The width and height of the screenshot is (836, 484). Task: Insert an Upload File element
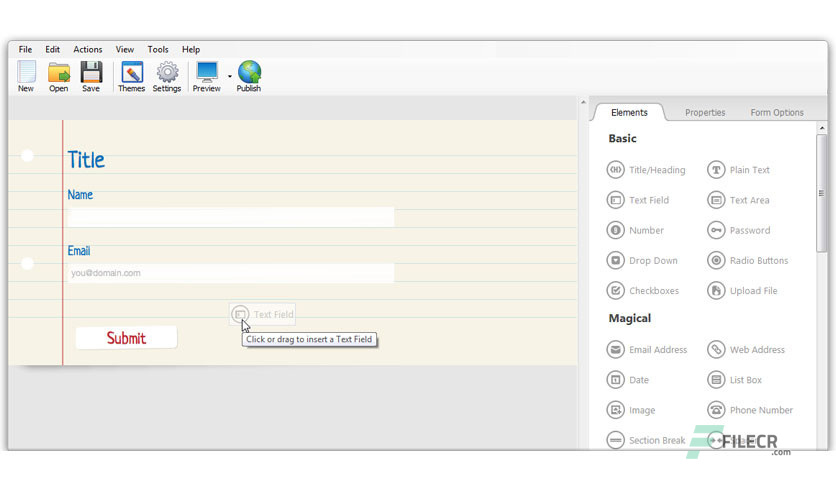(742, 291)
